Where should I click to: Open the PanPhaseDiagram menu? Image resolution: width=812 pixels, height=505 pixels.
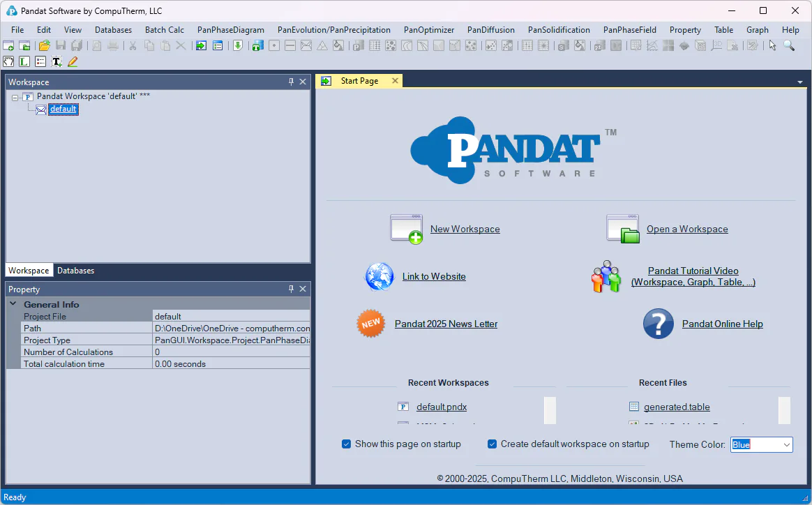(230, 29)
